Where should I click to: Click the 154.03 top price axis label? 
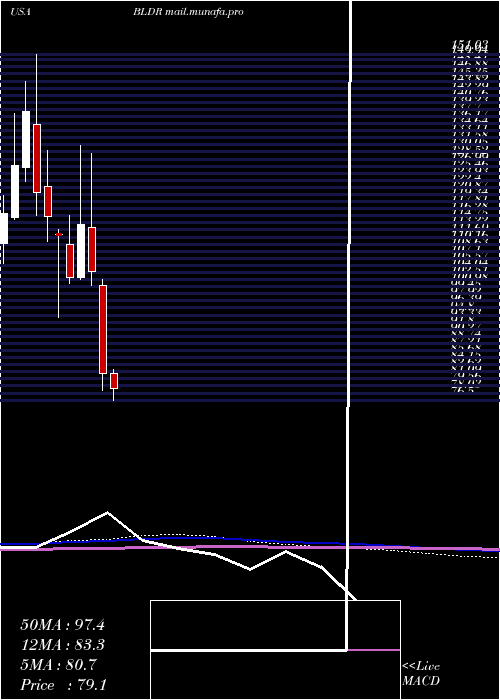point(470,44)
